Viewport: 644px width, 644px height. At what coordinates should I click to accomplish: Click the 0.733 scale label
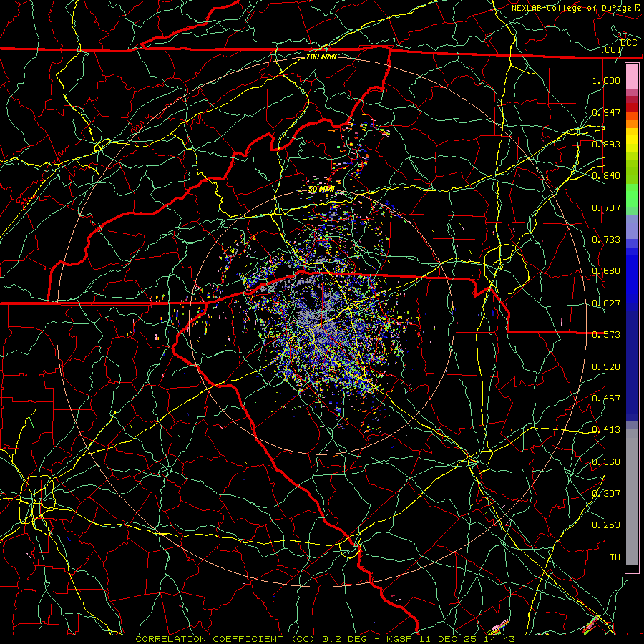click(606, 240)
